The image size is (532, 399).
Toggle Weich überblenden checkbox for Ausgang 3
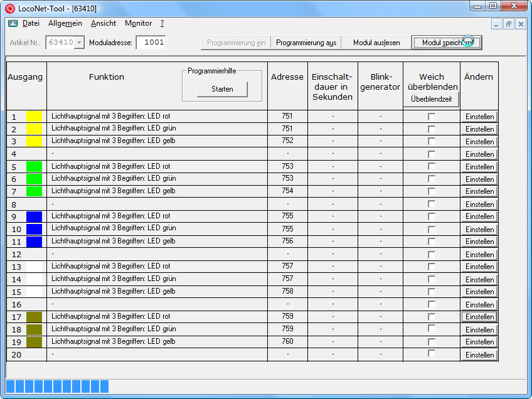[x=432, y=142]
